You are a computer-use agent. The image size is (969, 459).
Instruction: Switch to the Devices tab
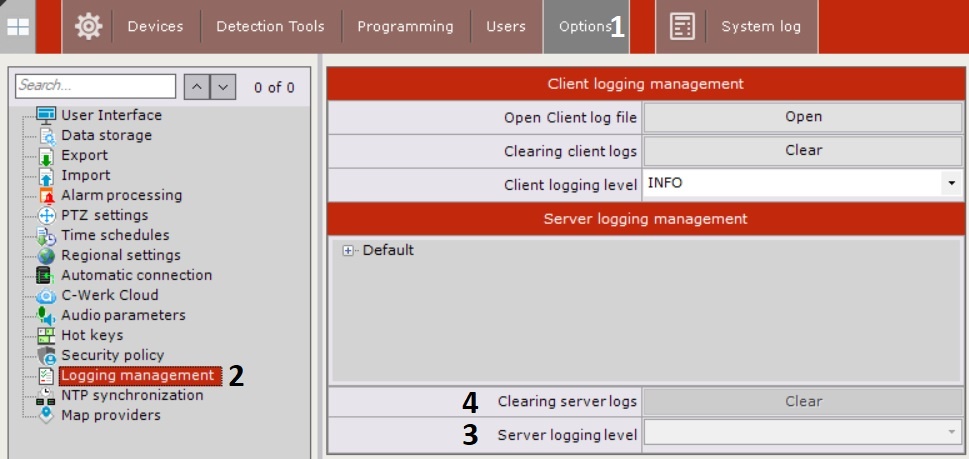[156, 27]
